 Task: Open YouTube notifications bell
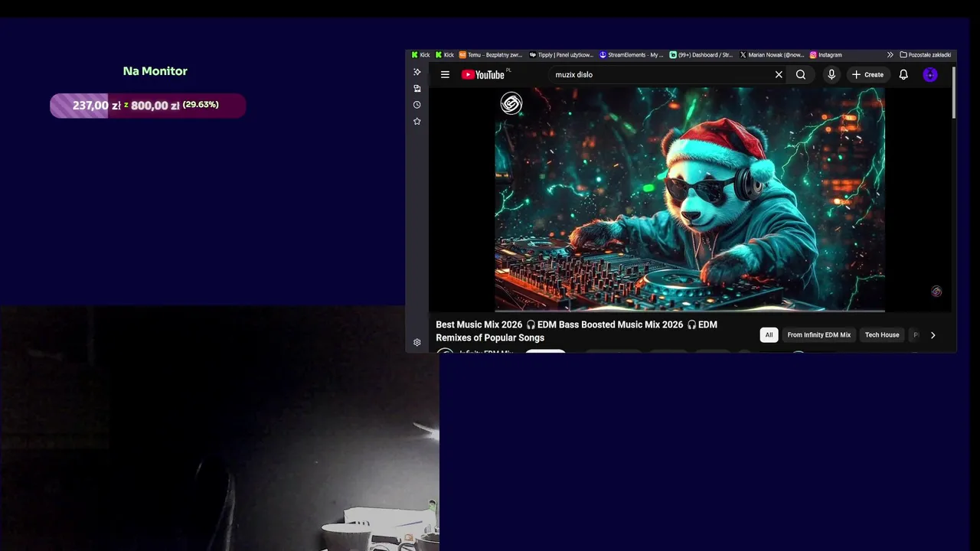903,74
